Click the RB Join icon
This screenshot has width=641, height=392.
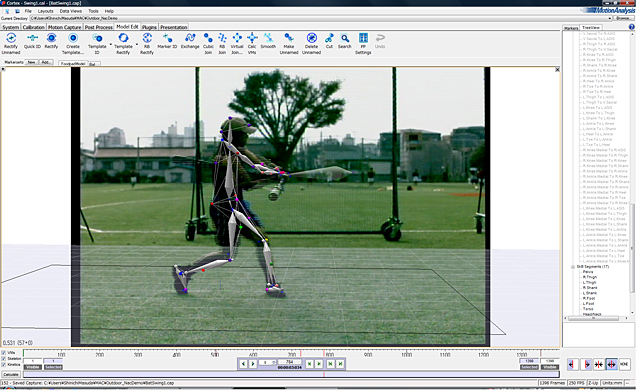[x=222, y=38]
